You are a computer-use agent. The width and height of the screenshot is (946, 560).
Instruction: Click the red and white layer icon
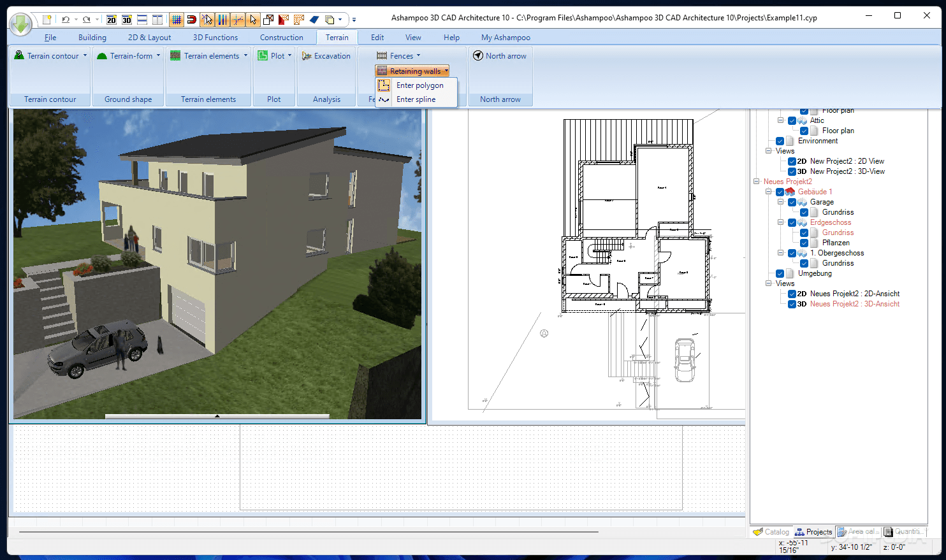coord(284,20)
